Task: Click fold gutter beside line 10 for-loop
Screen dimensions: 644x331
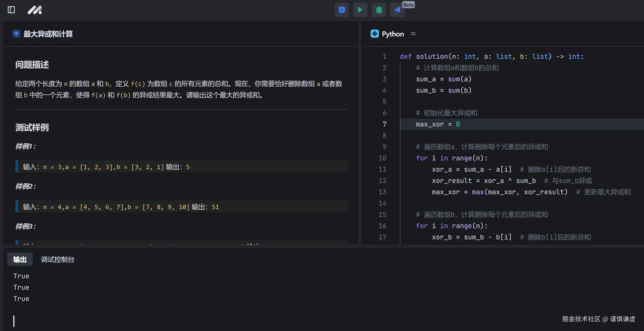Action: [x=394, y=158]
